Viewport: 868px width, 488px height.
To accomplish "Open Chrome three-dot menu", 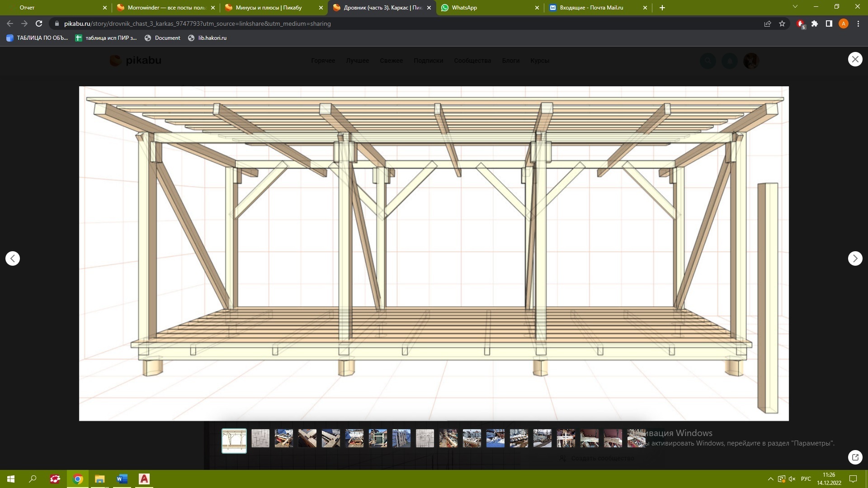I will point(858,23).
